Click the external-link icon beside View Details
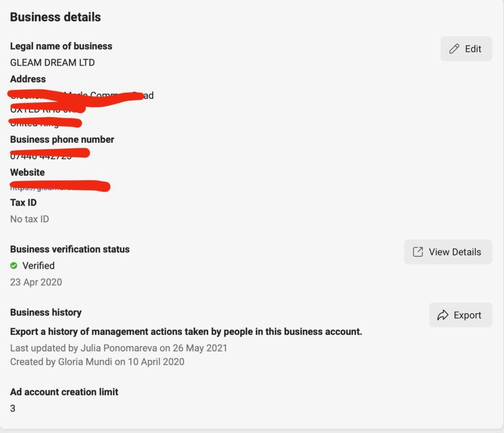504x433 pixels. [418, 252]
